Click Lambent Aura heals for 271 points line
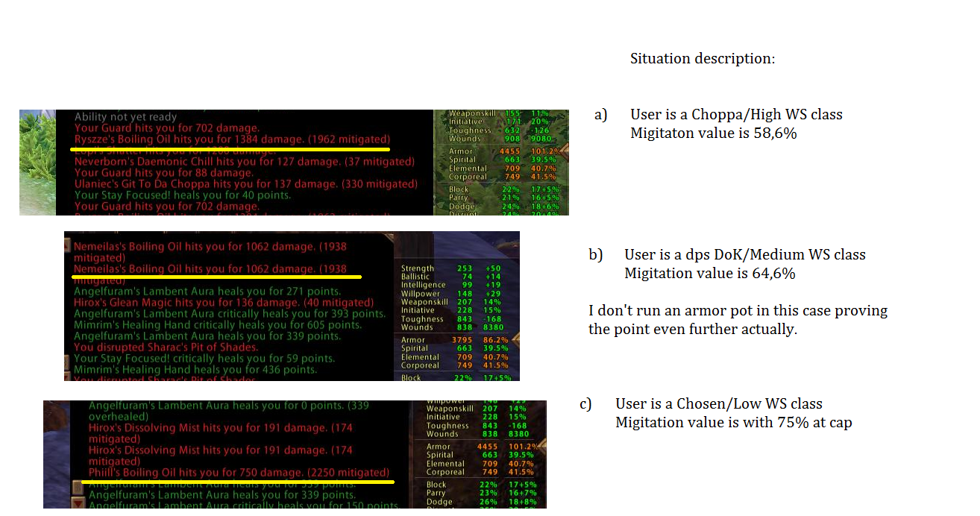Image resolution: width=980 pixels, height=516 pixels. 207,292
